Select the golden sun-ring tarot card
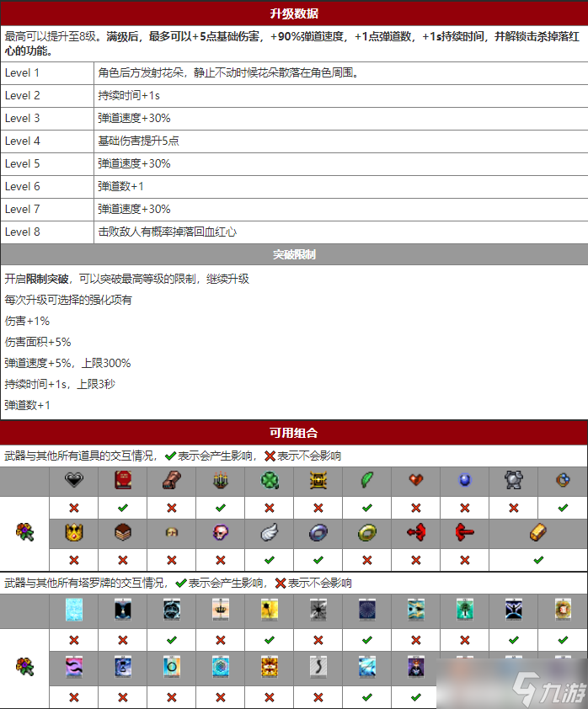 (563, 610)
